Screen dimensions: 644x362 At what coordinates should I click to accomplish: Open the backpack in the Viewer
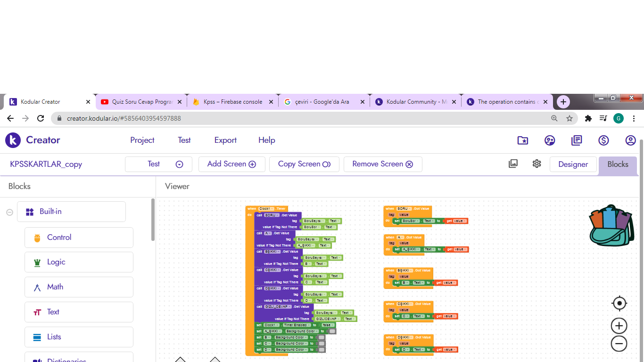611,225
